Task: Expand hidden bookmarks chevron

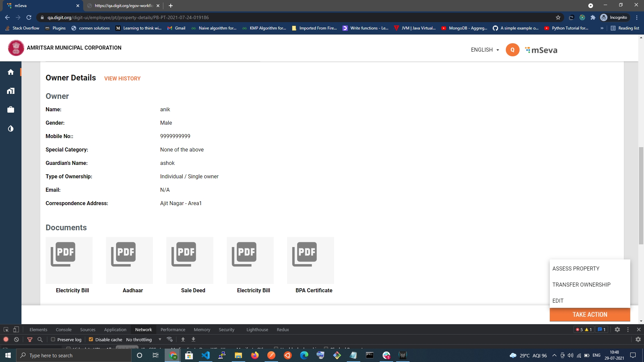Action: (x=602, y=28)
